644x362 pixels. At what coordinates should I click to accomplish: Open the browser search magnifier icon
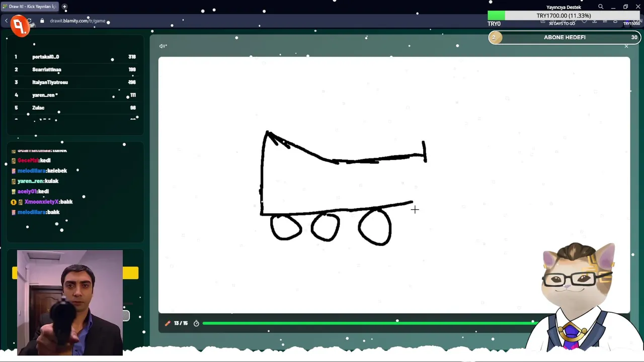tap(601, 7)
